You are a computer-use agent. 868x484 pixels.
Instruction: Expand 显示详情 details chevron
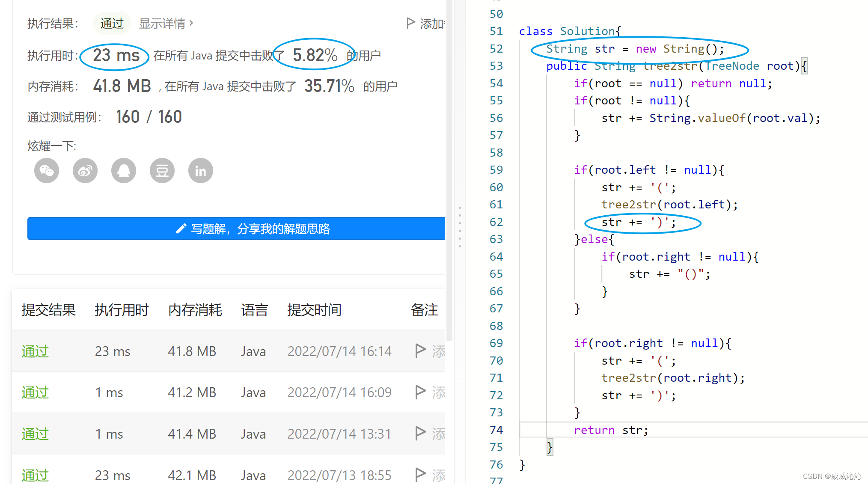coord(191,23)
